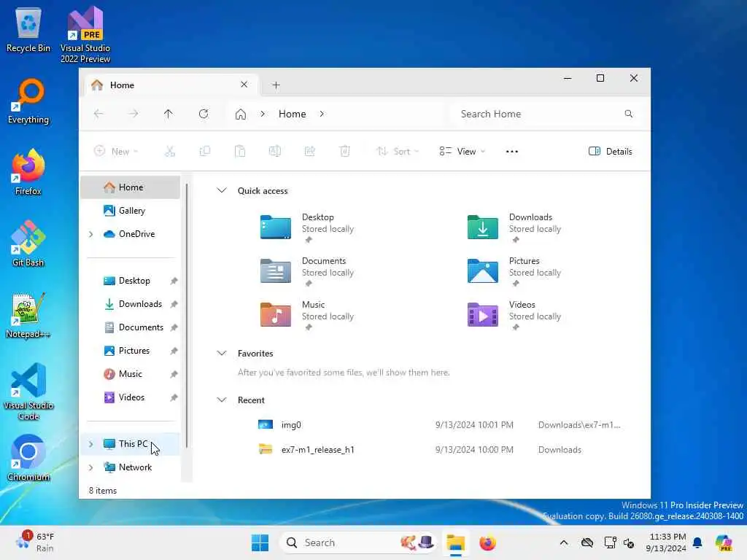Click chevron before Home in address bar
747x560 pixels.
tap(263, 114)
